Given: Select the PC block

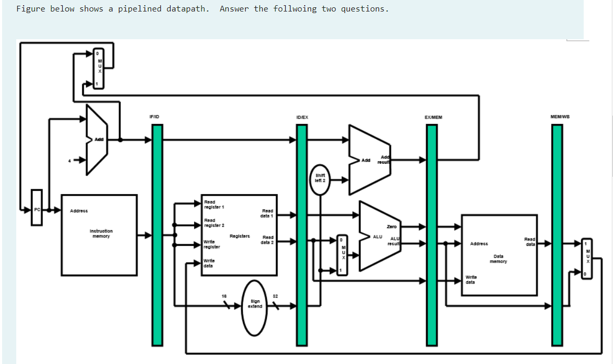Looking at the screenshot, I should tap(36, 209).
